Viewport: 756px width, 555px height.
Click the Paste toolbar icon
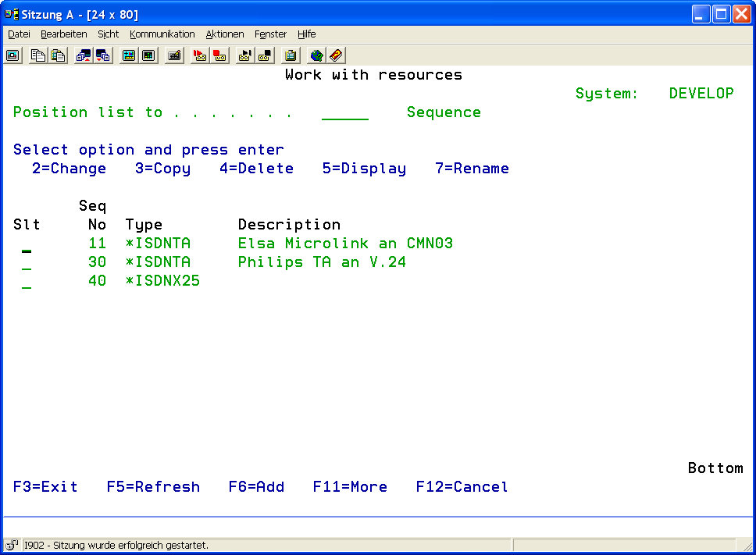coord(57,55)
